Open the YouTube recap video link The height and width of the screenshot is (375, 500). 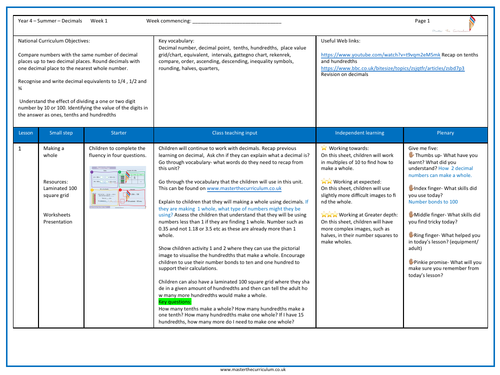380,55
